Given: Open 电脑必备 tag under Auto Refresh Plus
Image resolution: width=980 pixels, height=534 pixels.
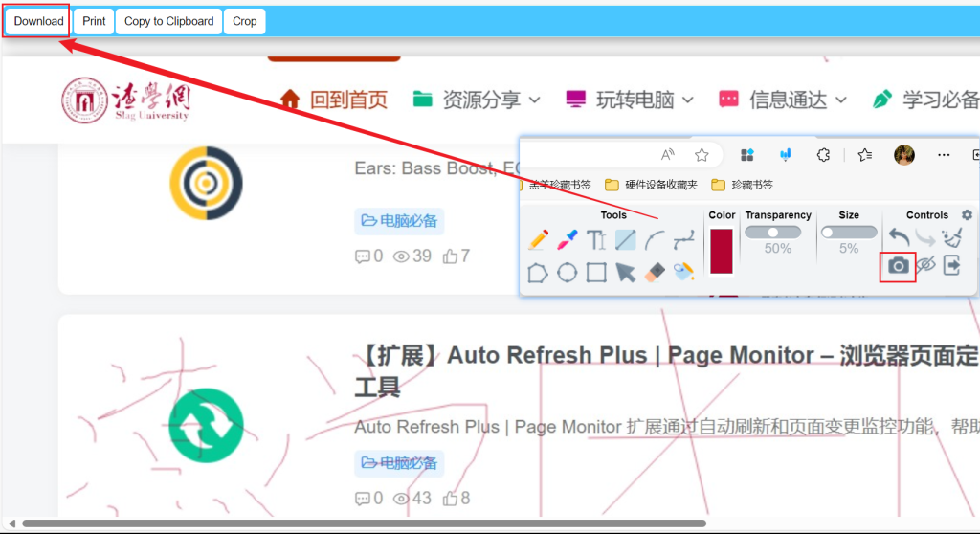Looking at the screenshot, I should click(399, 463).
